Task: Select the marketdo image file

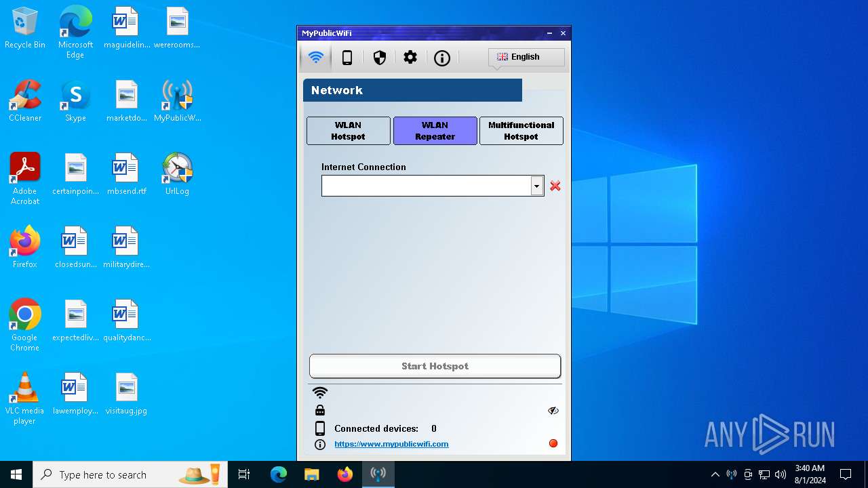Action: [126, 100]
